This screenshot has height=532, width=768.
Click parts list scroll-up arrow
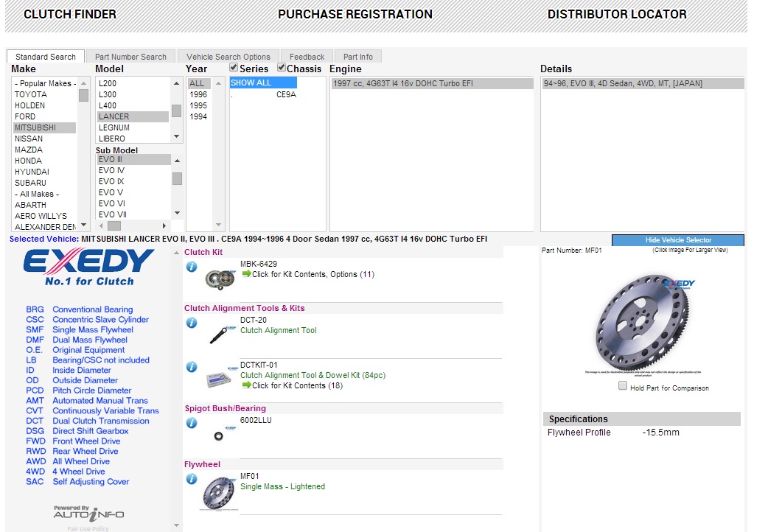pyautogui.click(x=176, y=253)
